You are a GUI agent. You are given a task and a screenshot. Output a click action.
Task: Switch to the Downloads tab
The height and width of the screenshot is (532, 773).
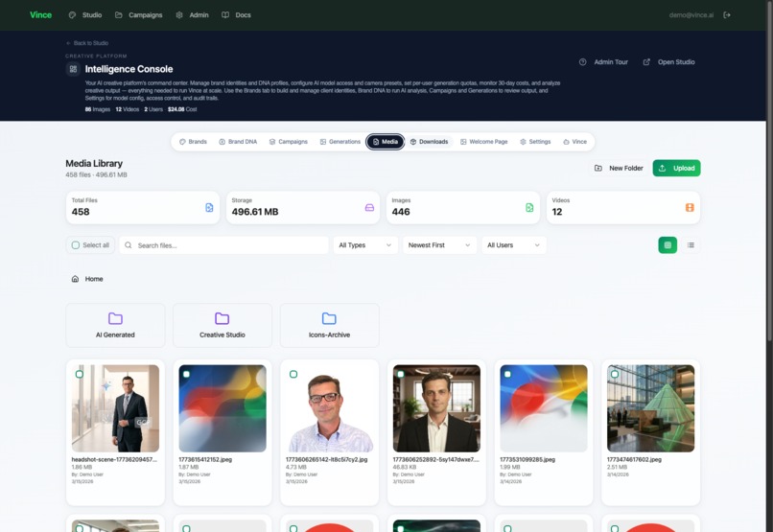pyautogui.click(x=429, y=142)
